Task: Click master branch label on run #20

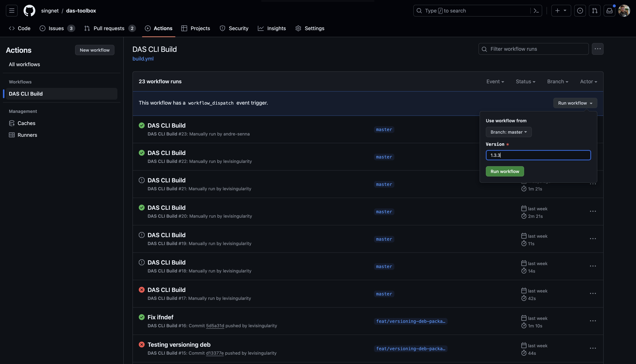Action: tap(384, 212)
